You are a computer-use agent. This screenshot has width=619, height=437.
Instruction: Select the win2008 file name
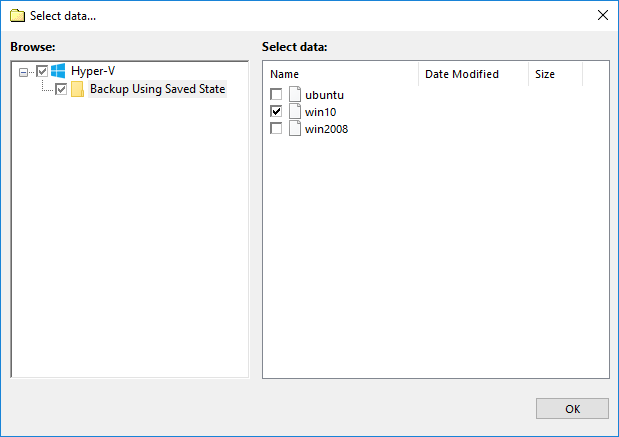326,129
